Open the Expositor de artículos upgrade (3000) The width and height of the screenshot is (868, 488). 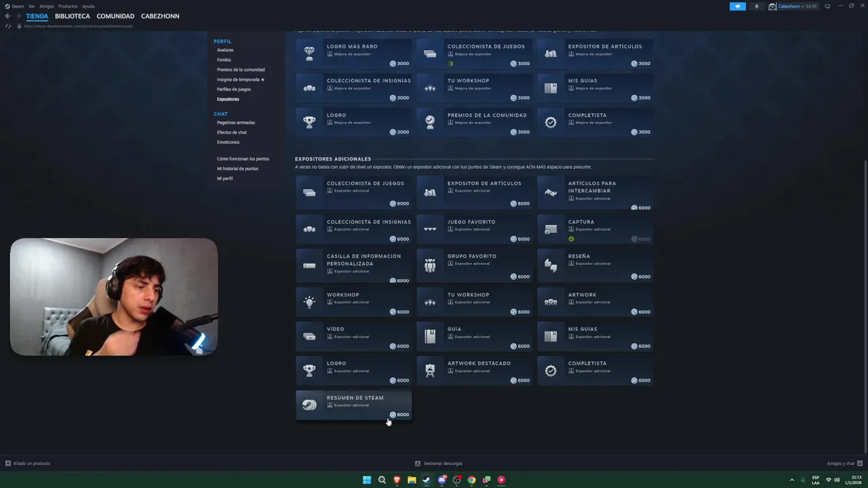pyautogui.click(x=595, y=54)
